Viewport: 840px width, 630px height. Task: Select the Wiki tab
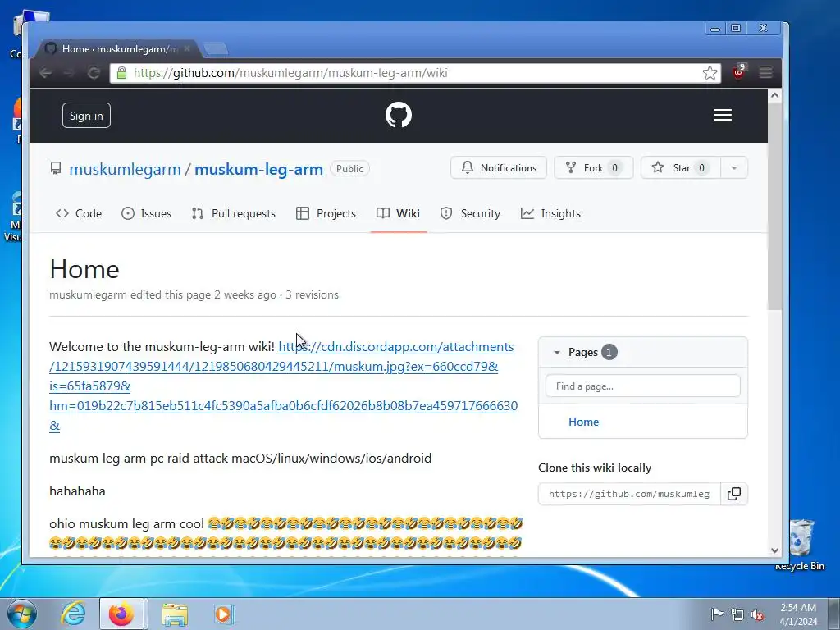tap(398, 213)
